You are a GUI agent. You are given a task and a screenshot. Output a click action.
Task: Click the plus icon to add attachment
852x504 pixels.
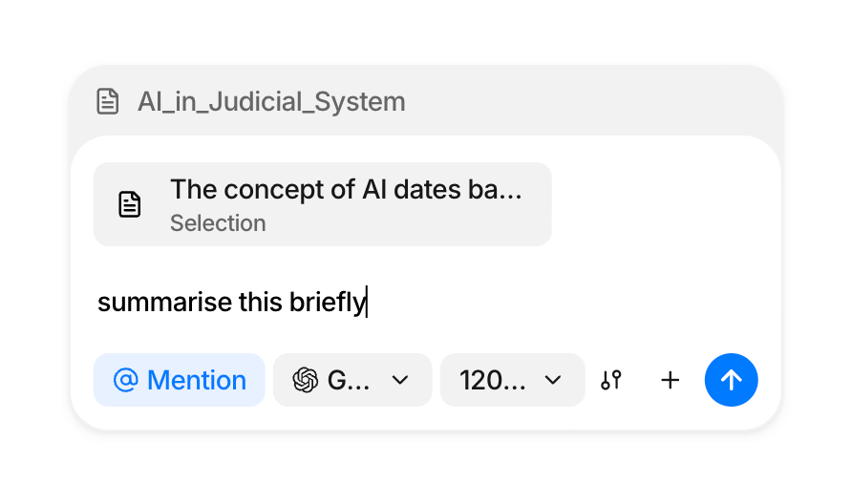pos(671,380)
